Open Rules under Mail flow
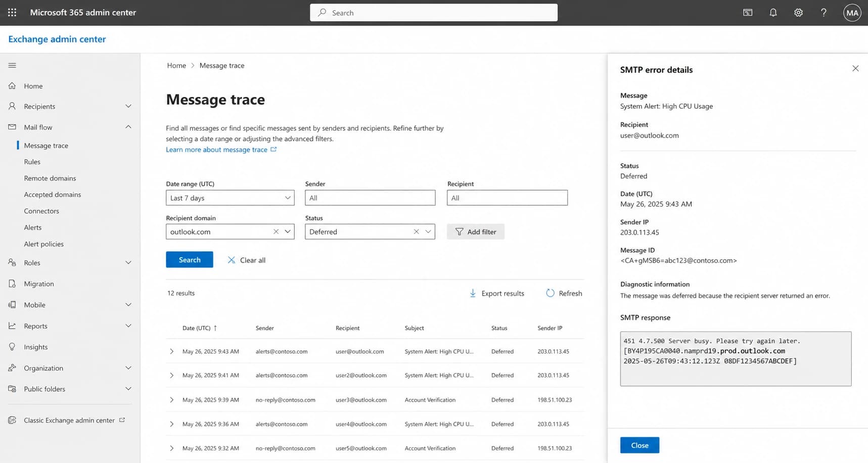This screenshot has height=463, width=868. tap(32, 162)
